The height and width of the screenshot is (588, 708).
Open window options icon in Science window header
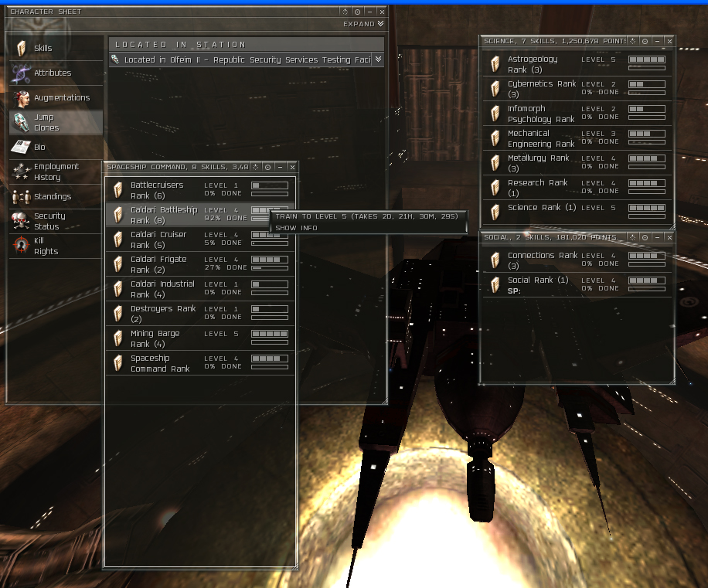coord(632,41)
